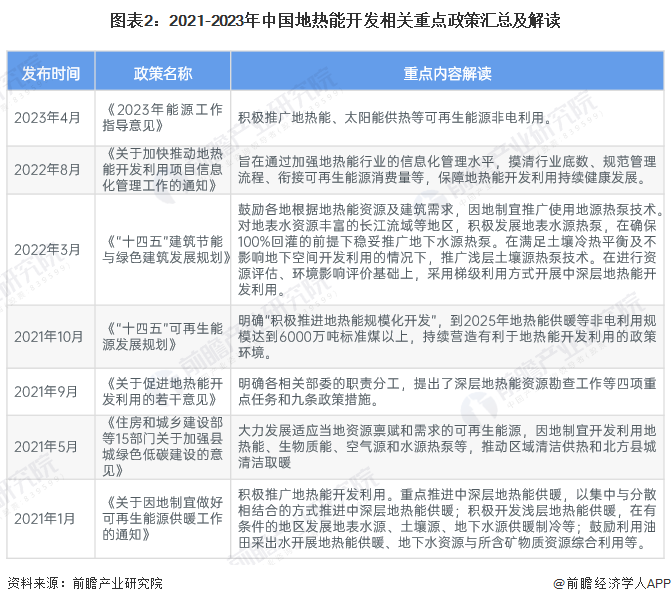Image resolution: width=671 pixels, height=604 pixels.
Task: Select policy name 《2023年能源工作指导意见》
Action: coord(163,117)
